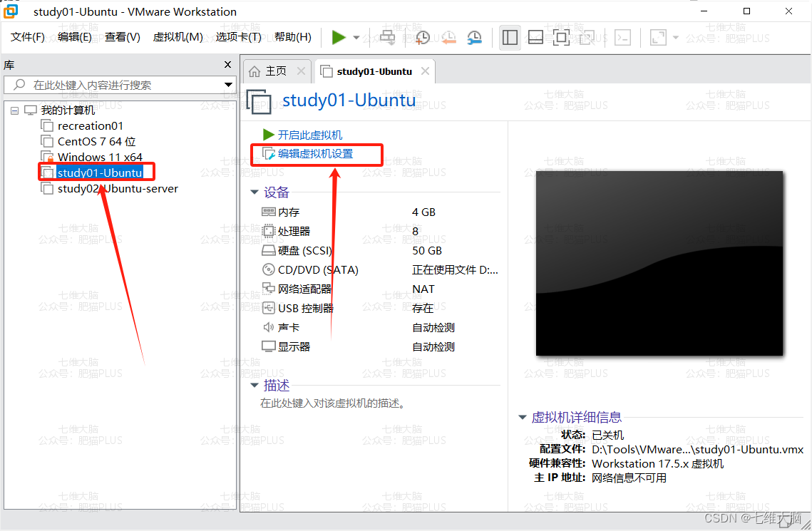The width and height of the screenshot is (812, 531).
Task: Click the NAT network value
Action: [x=423, y=289]
